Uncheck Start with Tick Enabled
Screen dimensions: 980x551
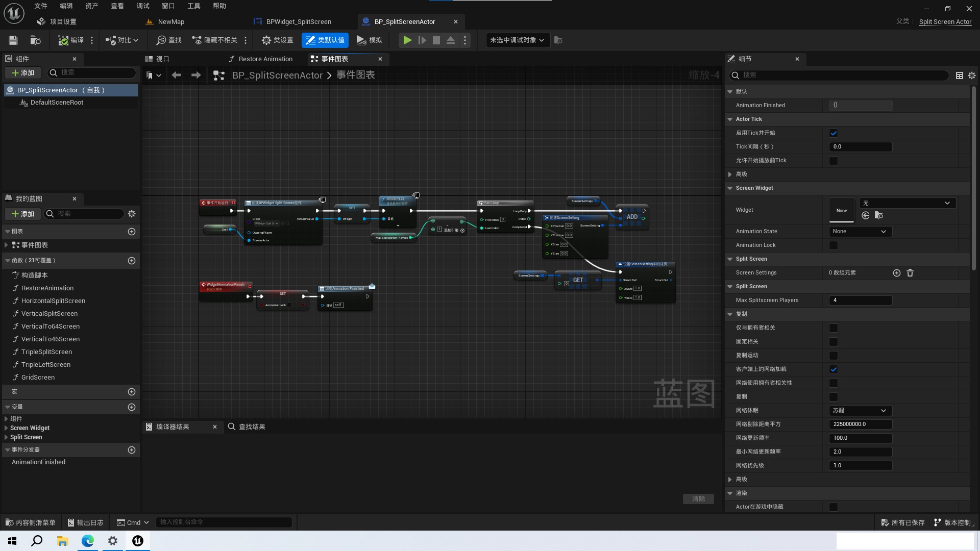click(834, 133)
